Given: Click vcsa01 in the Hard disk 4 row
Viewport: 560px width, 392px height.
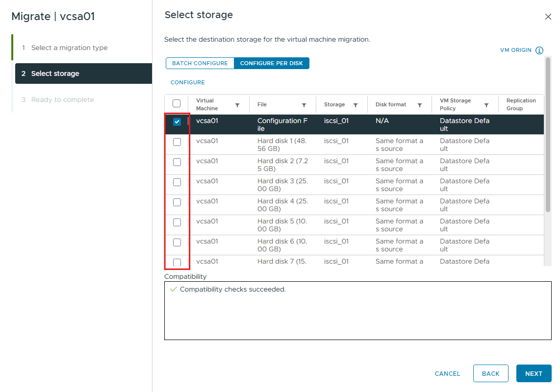Looking at the screenshot, I should point(207,201).
